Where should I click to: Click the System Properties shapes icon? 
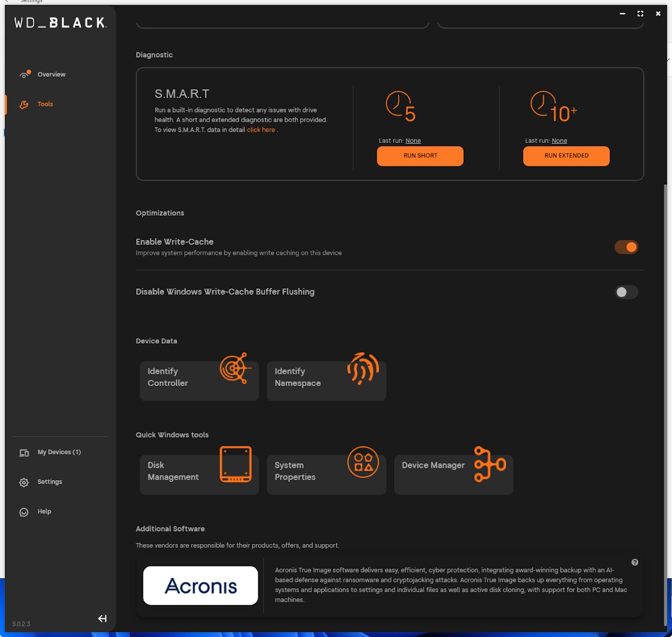click(363, 462)
